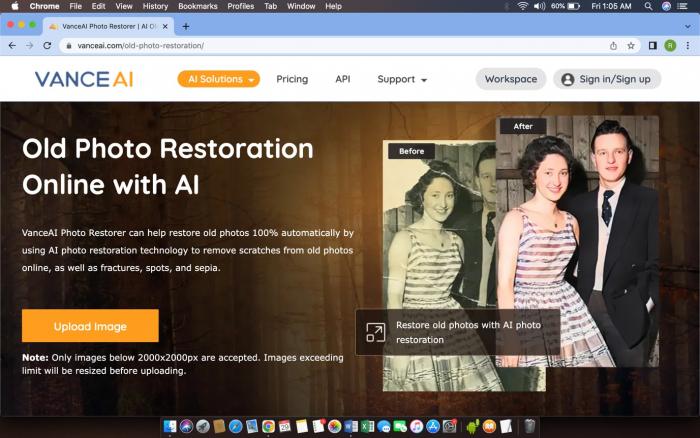Open Chrome three-dot menu

688,46
